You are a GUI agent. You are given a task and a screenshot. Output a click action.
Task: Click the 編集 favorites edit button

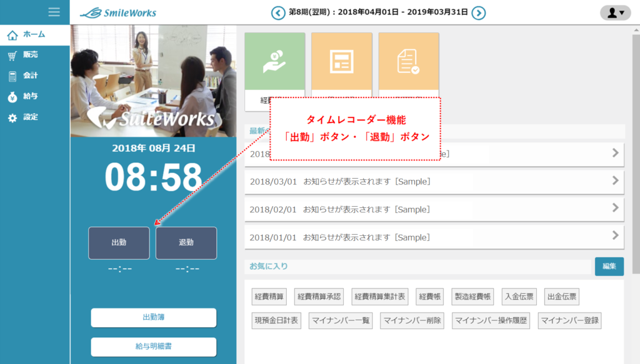coord(609,266)
